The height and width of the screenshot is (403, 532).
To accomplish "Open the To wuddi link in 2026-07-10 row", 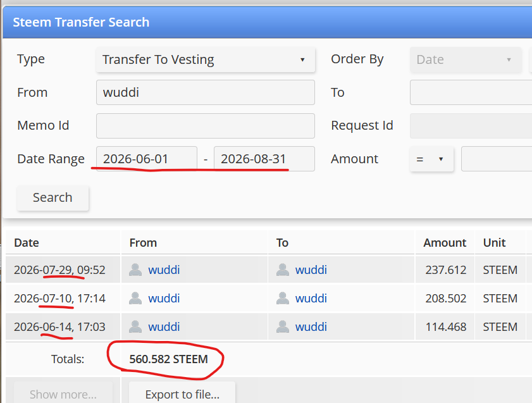I will tap(311, 299).
